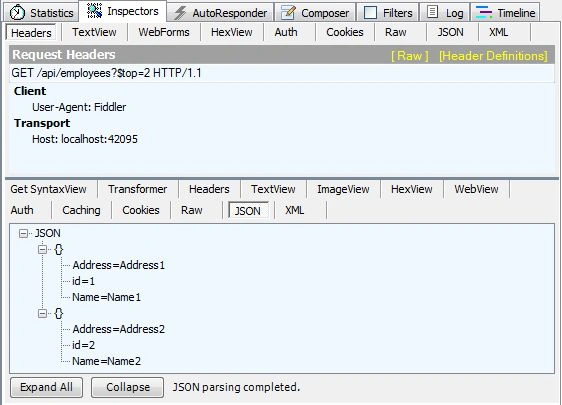Open the response TextView tab
This screenshot has width=562, height=405.
(273, 189)
